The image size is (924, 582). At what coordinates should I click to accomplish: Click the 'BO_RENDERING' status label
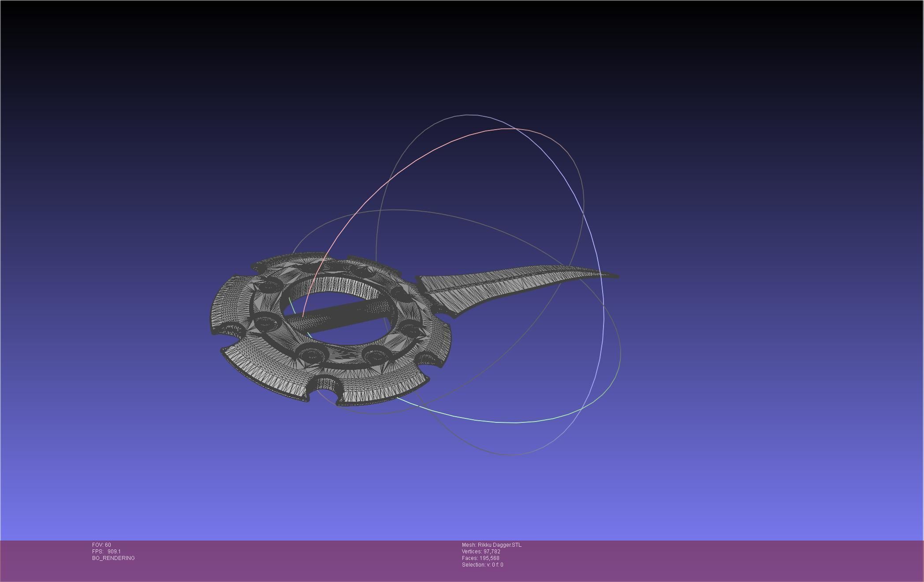coord(113,558)
